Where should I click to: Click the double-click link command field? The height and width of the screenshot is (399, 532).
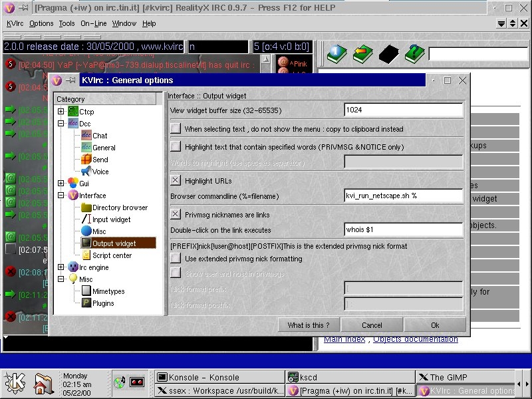click(x=404, y=229)
